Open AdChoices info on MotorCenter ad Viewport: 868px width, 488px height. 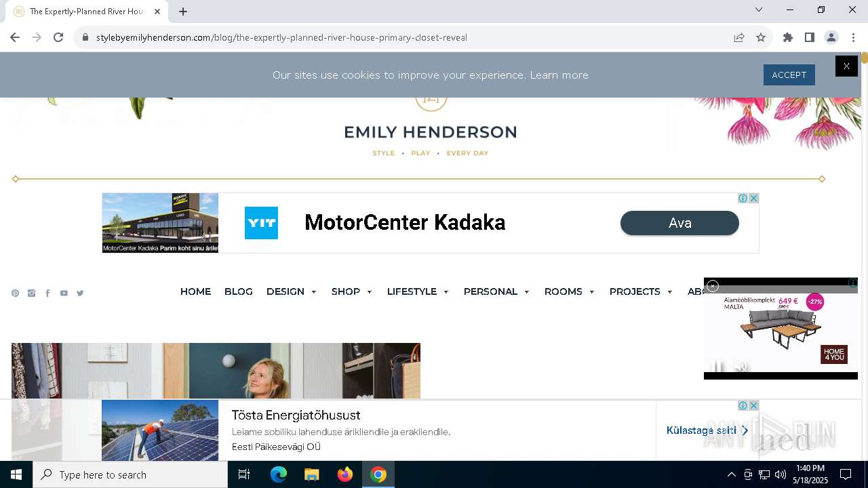[743, 199]
